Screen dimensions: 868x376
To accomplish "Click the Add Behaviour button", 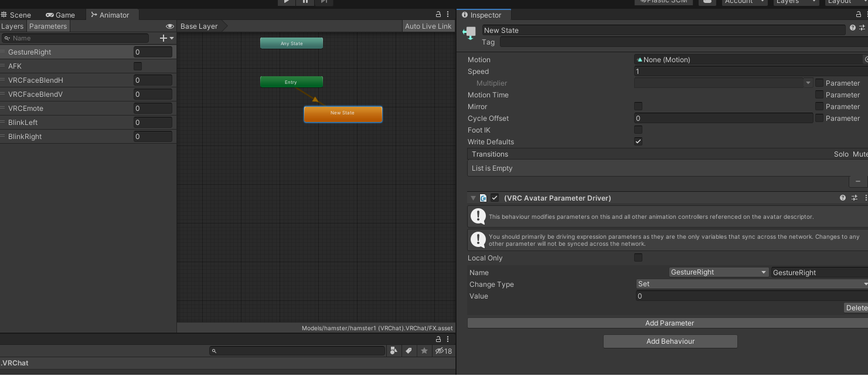I will (670, 341).
